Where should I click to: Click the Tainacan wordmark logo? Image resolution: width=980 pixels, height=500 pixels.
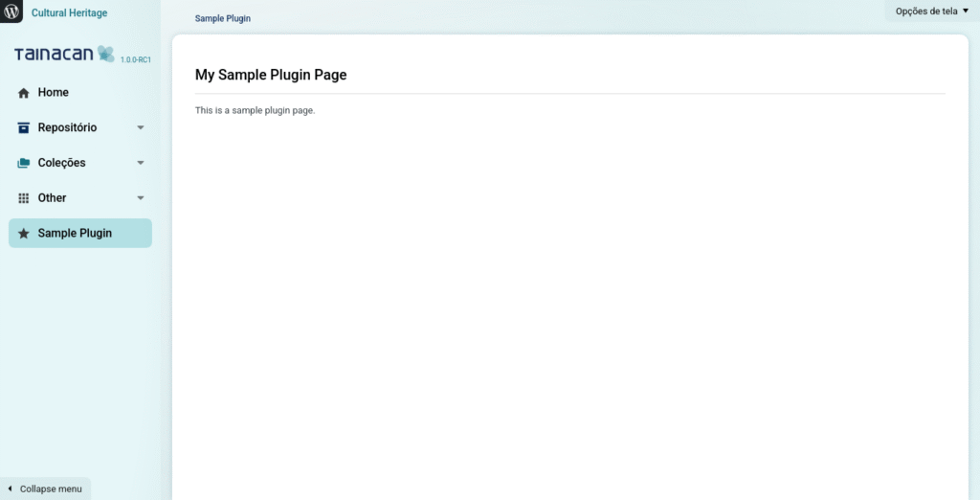point(54,55)
